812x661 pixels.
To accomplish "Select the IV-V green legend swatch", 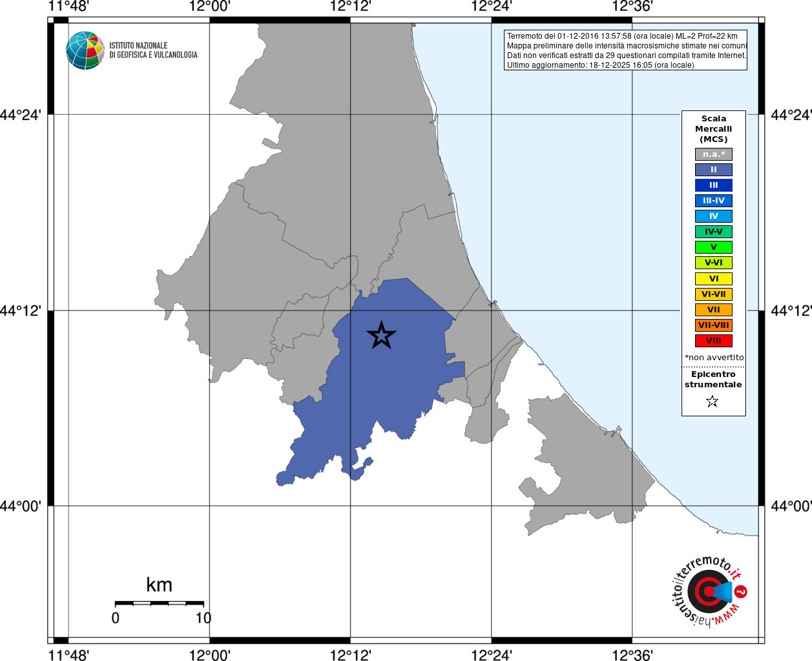I will pos(714,232).
